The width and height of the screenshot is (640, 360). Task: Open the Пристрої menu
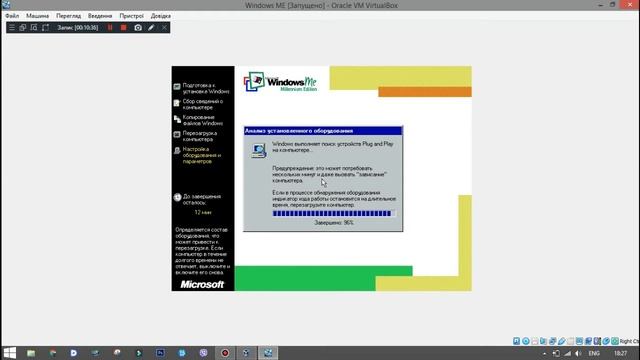[131, 16]
